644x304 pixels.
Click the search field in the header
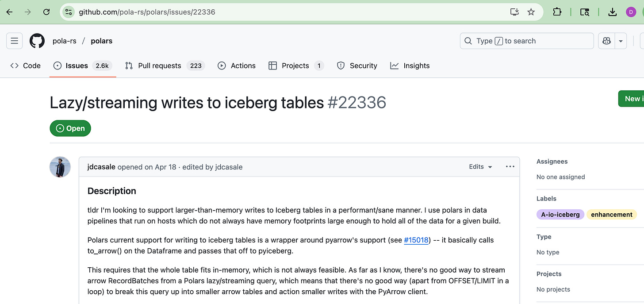[526, 41]
